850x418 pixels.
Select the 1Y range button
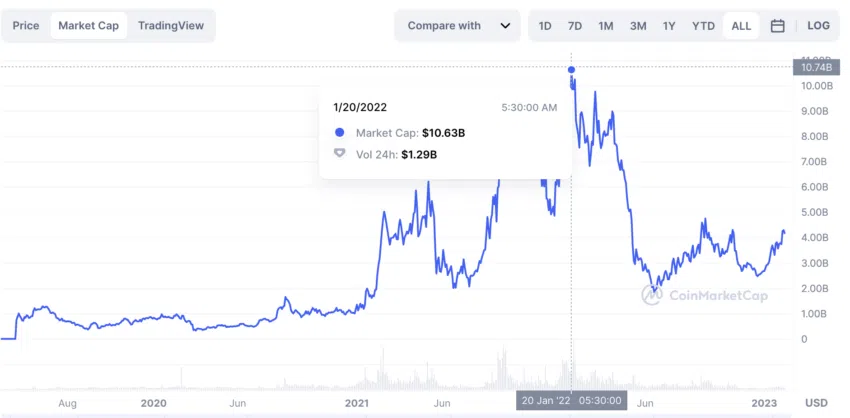point(669,25)
